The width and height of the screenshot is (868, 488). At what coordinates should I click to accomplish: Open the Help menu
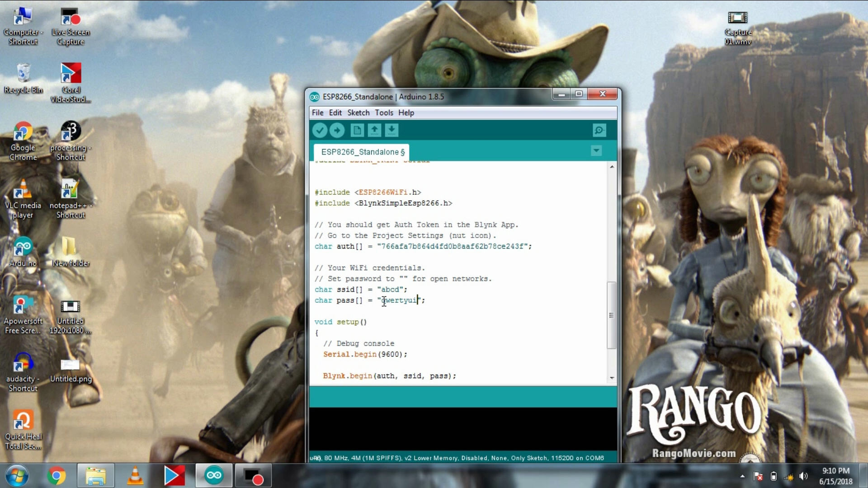tap(406, 113)
